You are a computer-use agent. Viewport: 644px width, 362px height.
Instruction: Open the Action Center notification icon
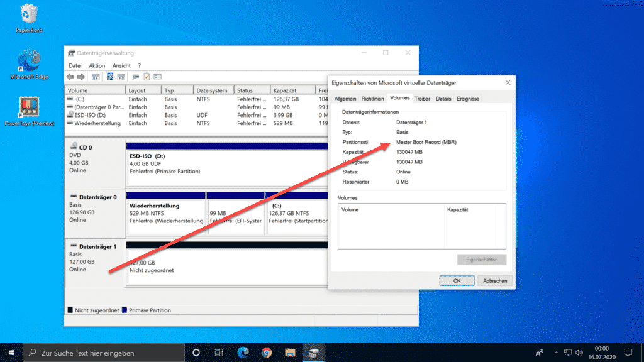click(x=628, y=353)
